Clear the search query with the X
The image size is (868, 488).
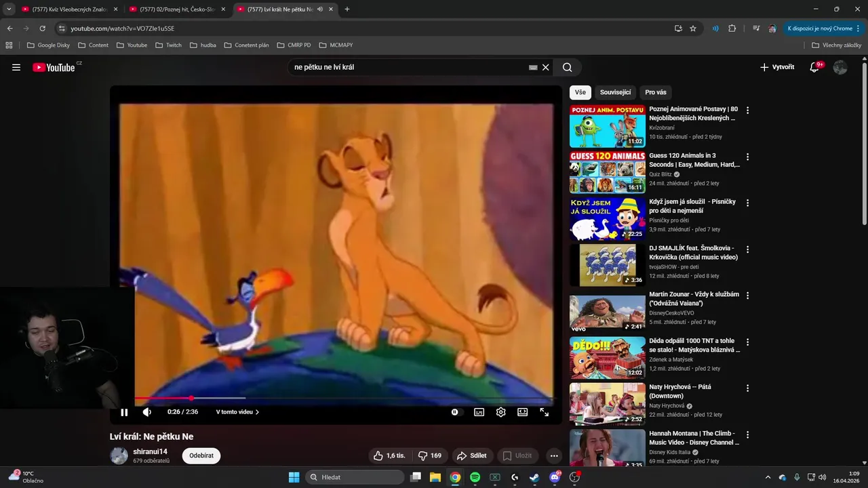[545, 67]
